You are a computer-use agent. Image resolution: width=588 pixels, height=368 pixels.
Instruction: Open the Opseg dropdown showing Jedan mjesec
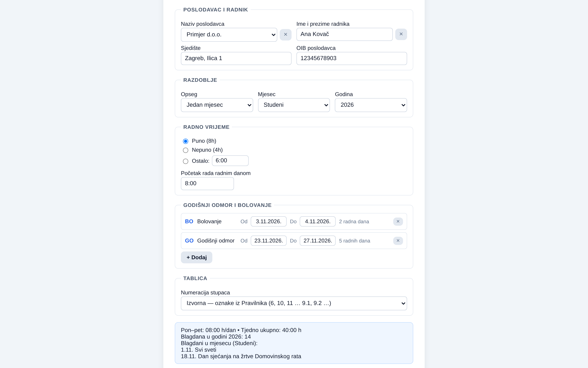pos(217,105)
